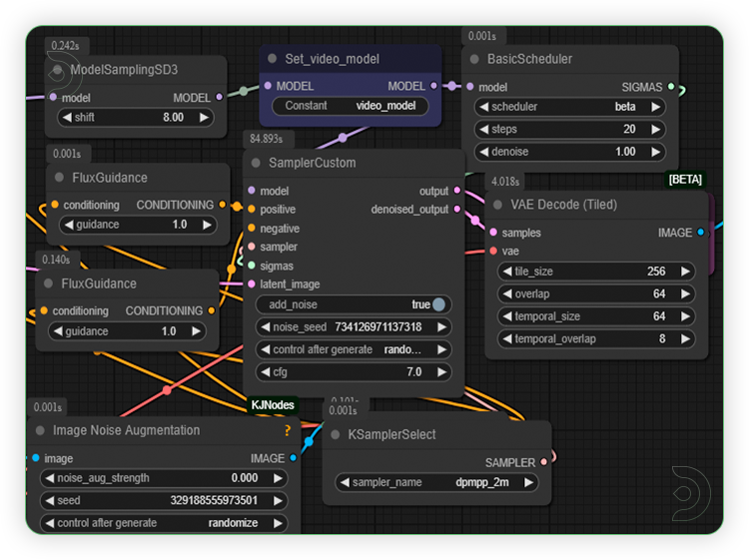Click the IMAGE output socket on Image Noise Augmentation
The height and width of the screenshot is (560, 749).
tap(294, 458)
